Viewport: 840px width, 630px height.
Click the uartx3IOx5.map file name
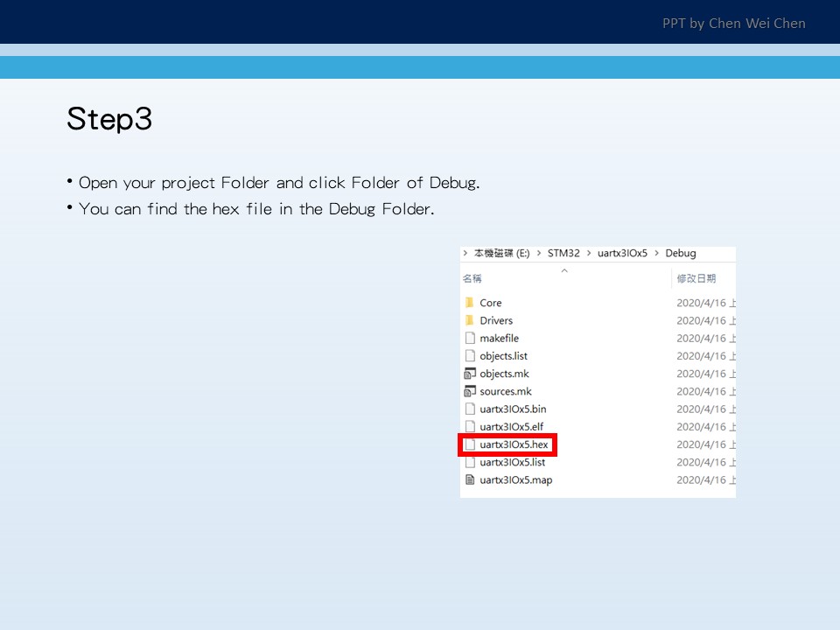click(516, 480)
